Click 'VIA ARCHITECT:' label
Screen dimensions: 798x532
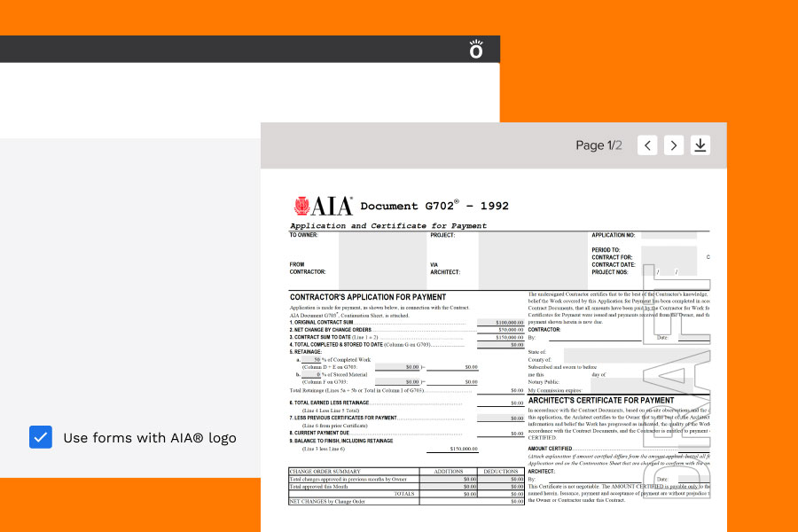pos(445,269)
